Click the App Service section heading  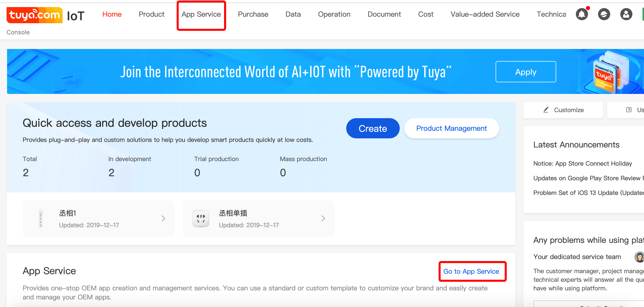(49, 271)
